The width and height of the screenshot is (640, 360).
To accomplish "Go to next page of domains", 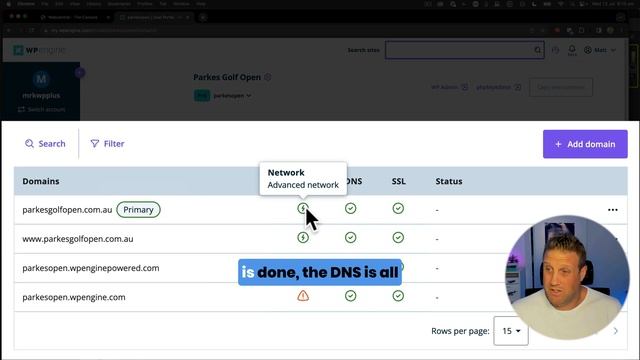I will 616,331.
